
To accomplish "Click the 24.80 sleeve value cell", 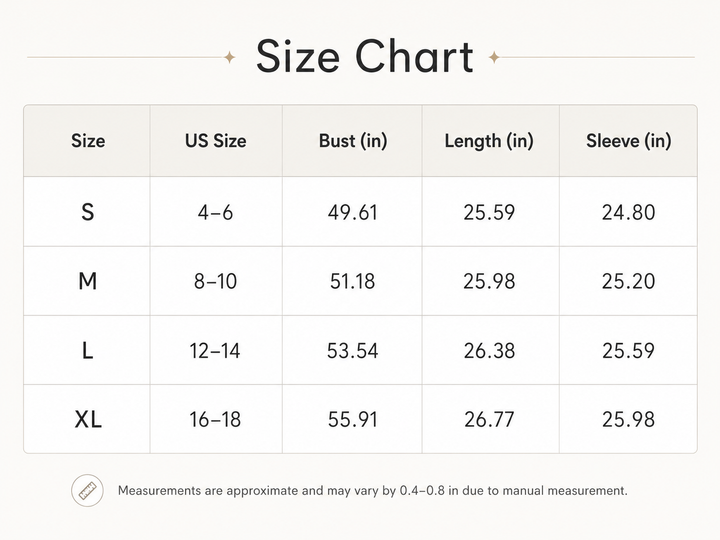I will pos(629,213).
